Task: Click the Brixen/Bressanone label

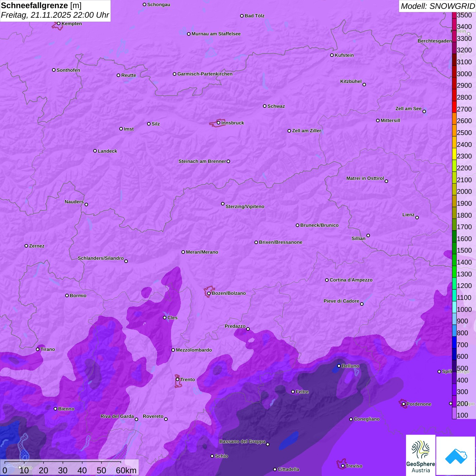Action: coord(280,242)
